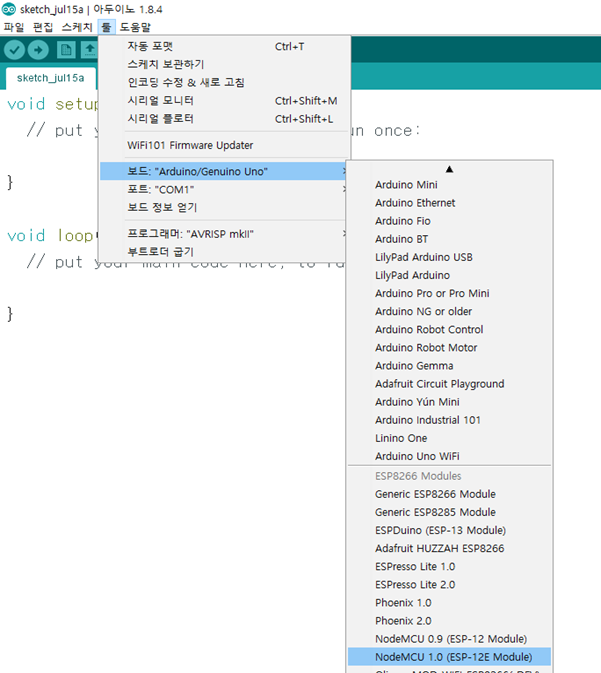
Task: Select Adafruit Circuit Playground board
Action: (449, 384)
